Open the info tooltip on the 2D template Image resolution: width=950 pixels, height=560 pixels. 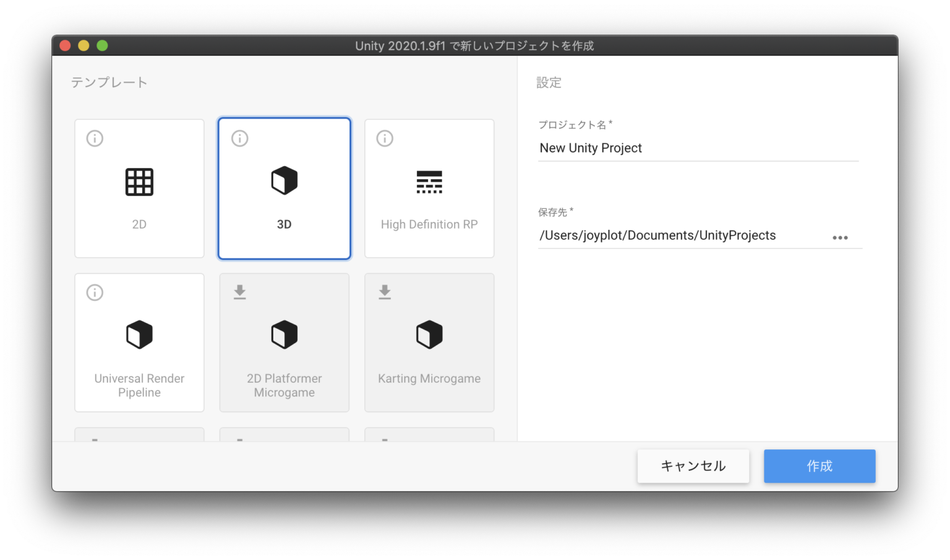click(95, 138)
